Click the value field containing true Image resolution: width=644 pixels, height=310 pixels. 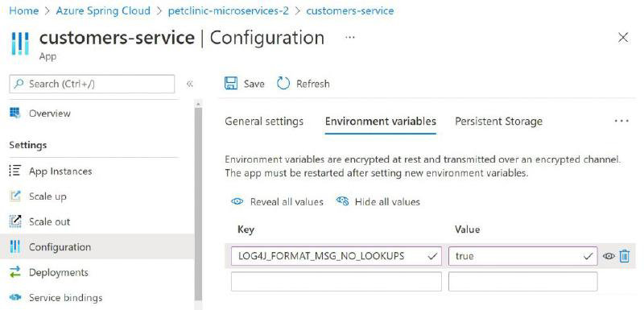point(522,256)
